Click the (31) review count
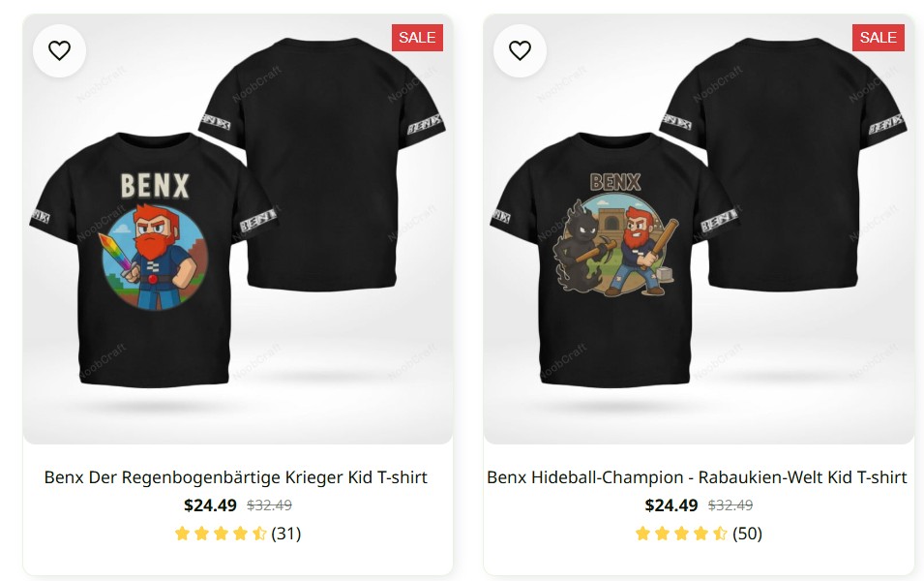The width and height of the screenshot is (924, 581). coord(286,534)
